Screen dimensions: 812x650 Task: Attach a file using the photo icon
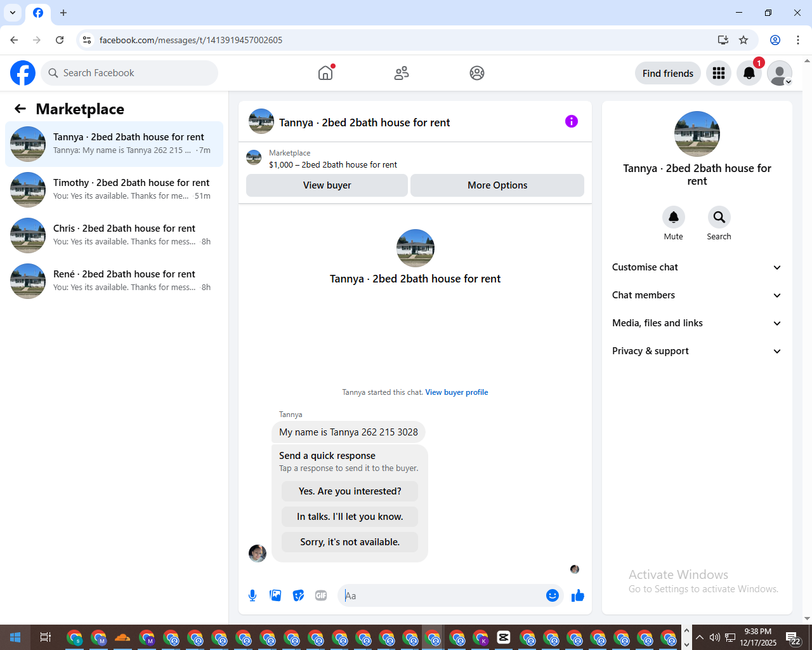(275, 595)
